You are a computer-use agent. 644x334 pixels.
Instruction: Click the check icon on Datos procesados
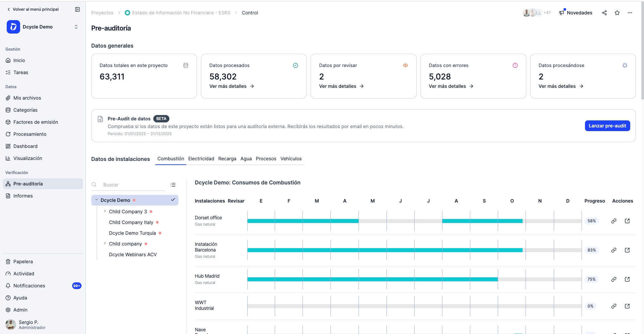click(296, 65)
